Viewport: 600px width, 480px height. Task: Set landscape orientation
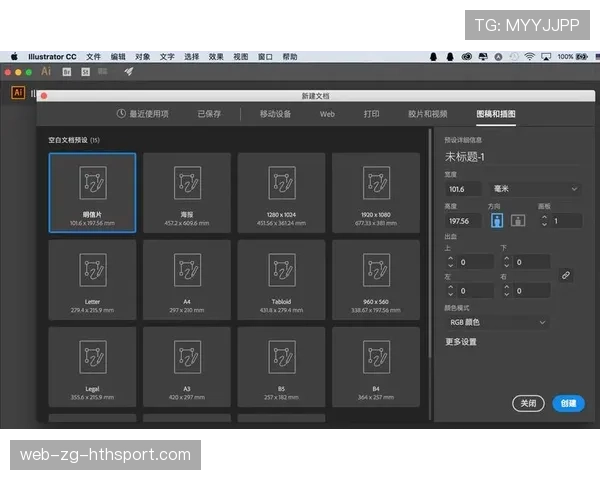tap(518, 221)
